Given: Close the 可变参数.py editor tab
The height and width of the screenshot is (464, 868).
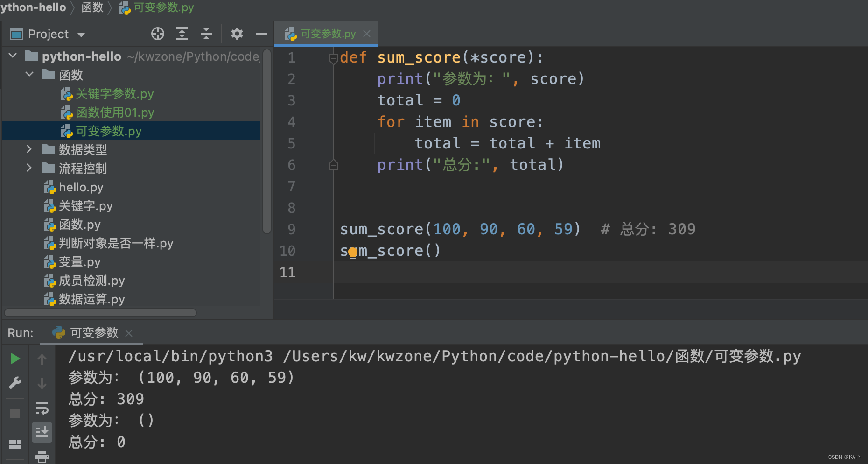Looking at the screenshot, I should pos(367,34).
